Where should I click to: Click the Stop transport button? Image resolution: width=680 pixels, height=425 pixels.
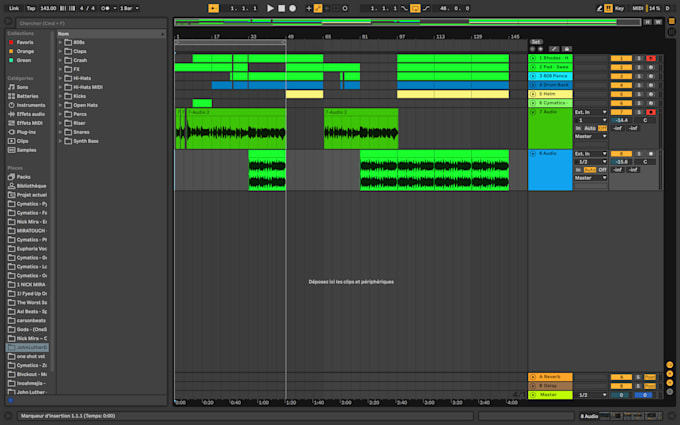pos(281,8)
